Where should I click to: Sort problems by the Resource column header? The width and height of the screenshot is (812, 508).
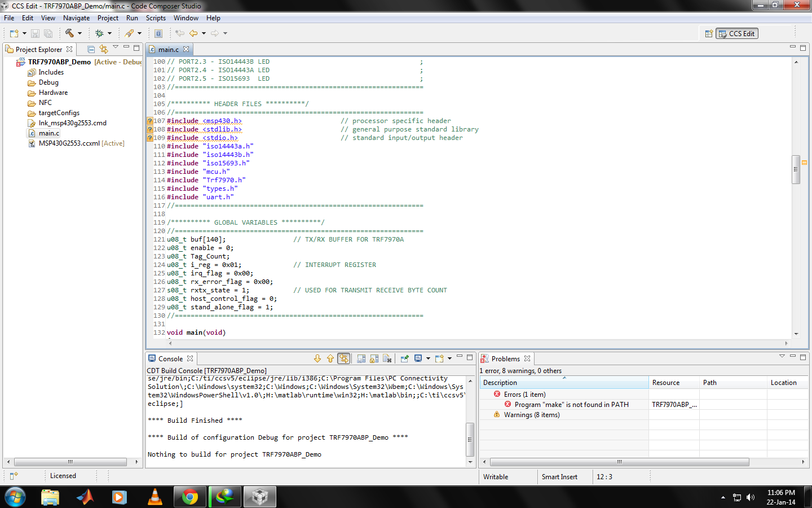pos(666,383)
